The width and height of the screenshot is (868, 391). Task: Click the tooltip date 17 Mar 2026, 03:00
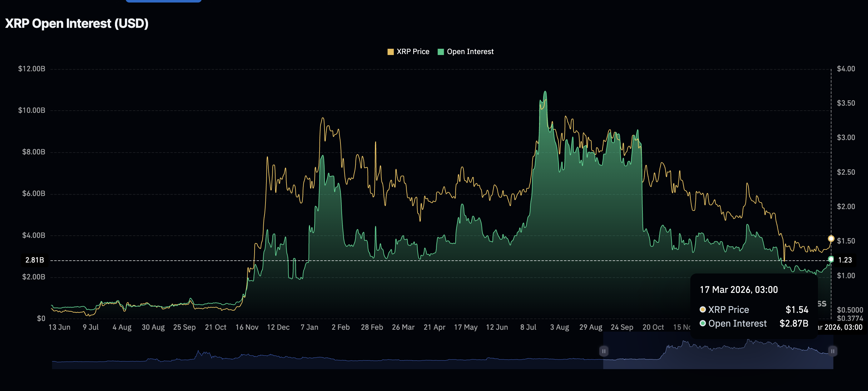coord(739,289)
